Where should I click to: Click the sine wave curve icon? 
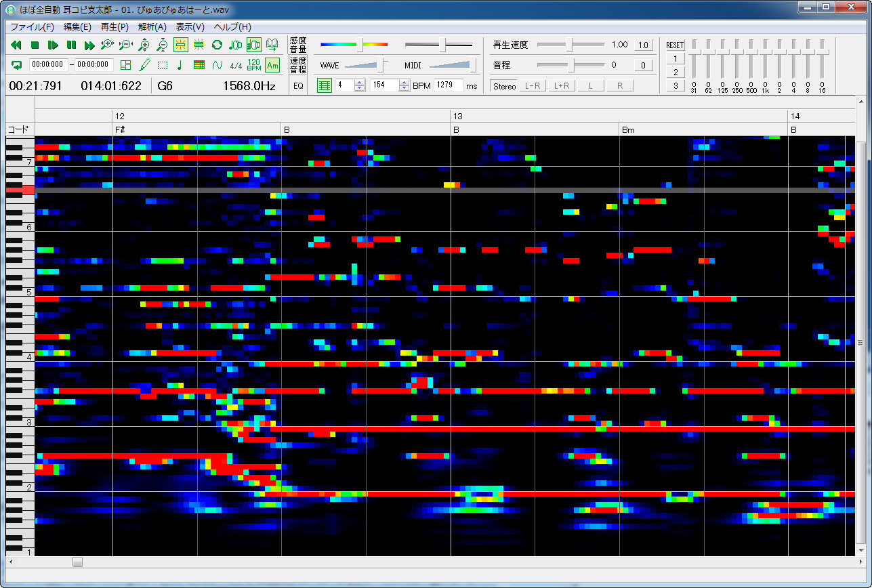click(217, 65)
